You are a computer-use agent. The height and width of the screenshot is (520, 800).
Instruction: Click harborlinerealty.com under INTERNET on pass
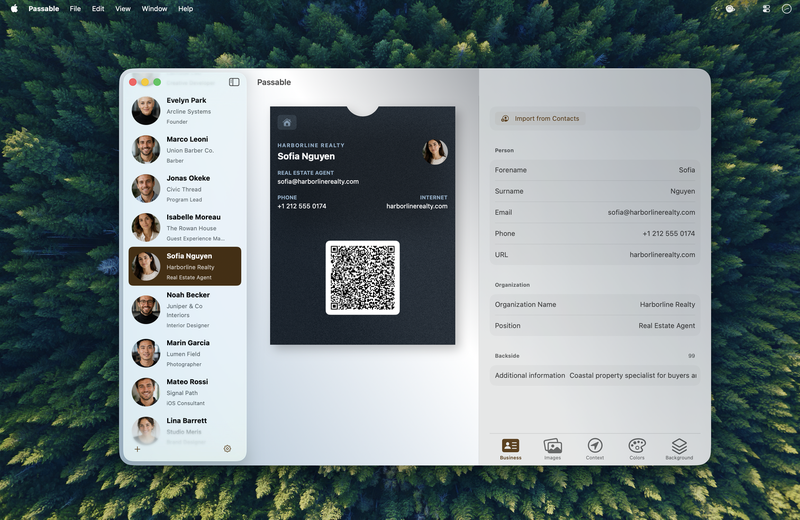point(417,206)
